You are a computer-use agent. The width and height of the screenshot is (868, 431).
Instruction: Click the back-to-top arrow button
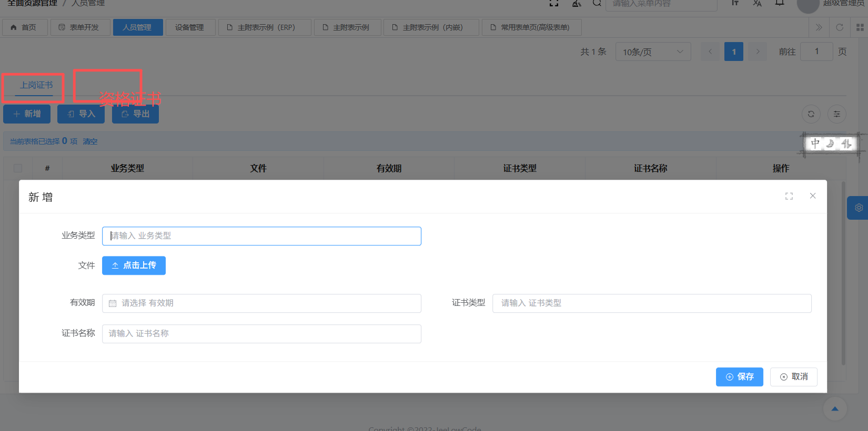[834, 409]
